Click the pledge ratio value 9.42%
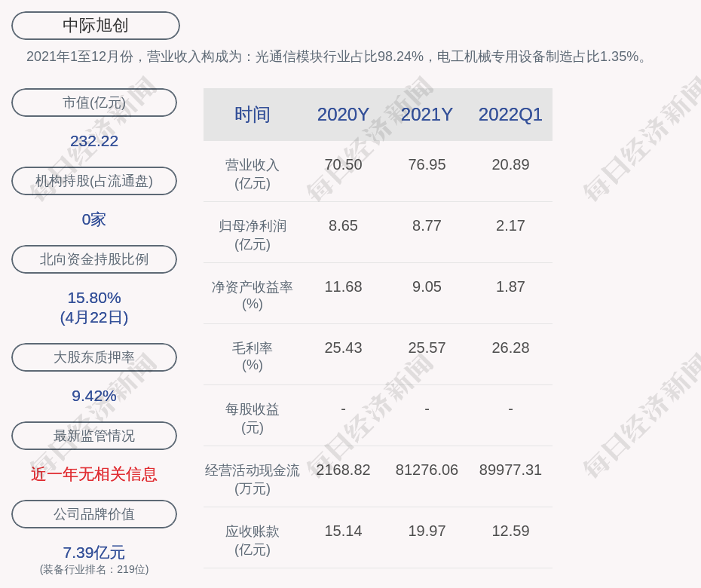701x588 pixels. coord(94,396)
